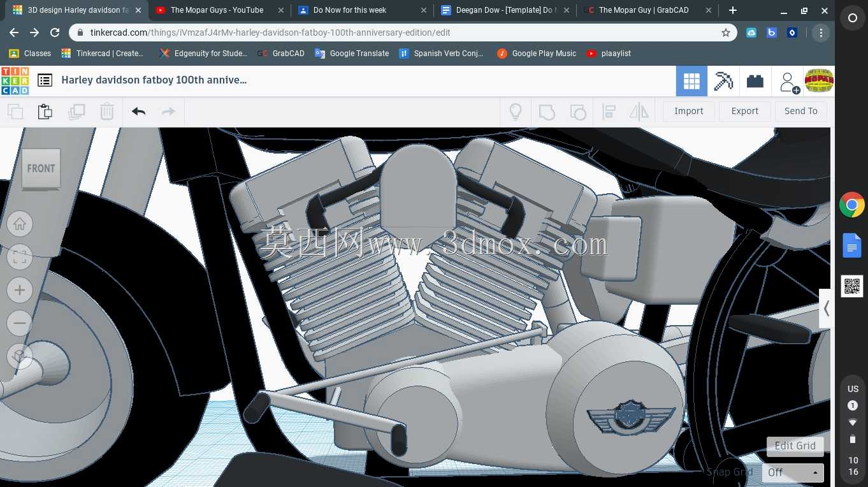Open the Spanish Verb Conjugation bookmark
The image size is (868, 487).
tap(441, 54)
